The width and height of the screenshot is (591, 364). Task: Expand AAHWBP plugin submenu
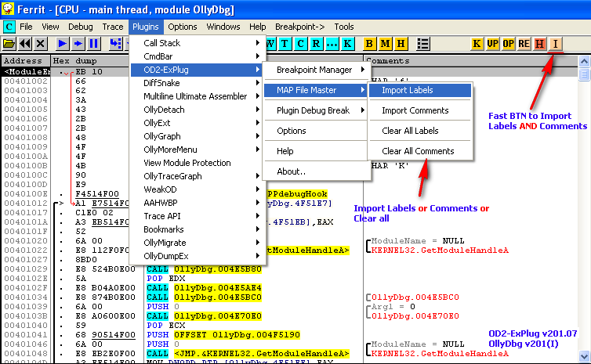(x=197, y=203)
